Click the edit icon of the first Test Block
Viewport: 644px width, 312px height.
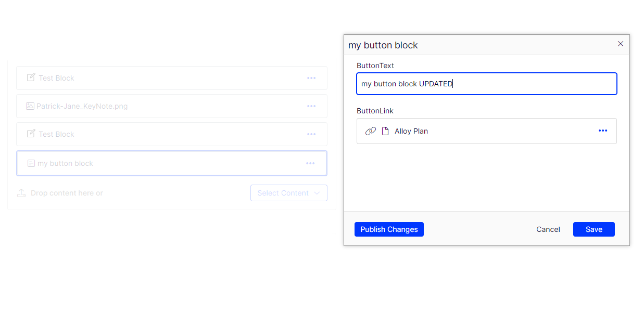pos(31,77)
